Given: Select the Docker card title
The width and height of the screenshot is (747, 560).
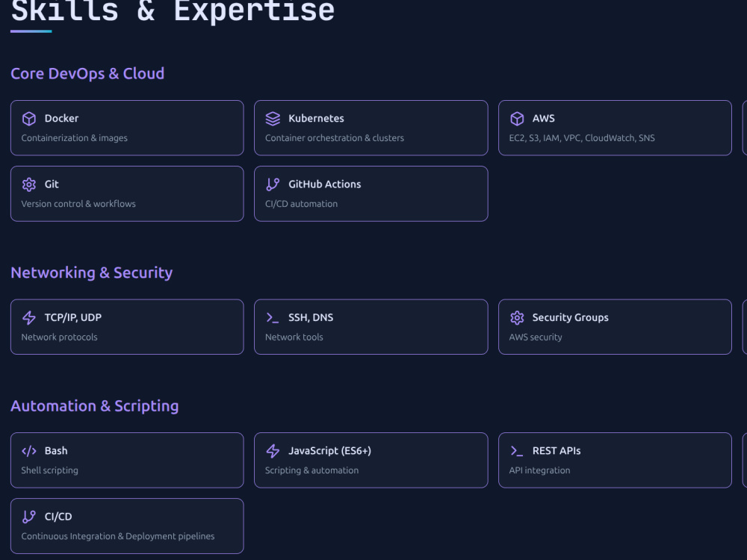Looking at the screenshot, I should coord(61,118).
